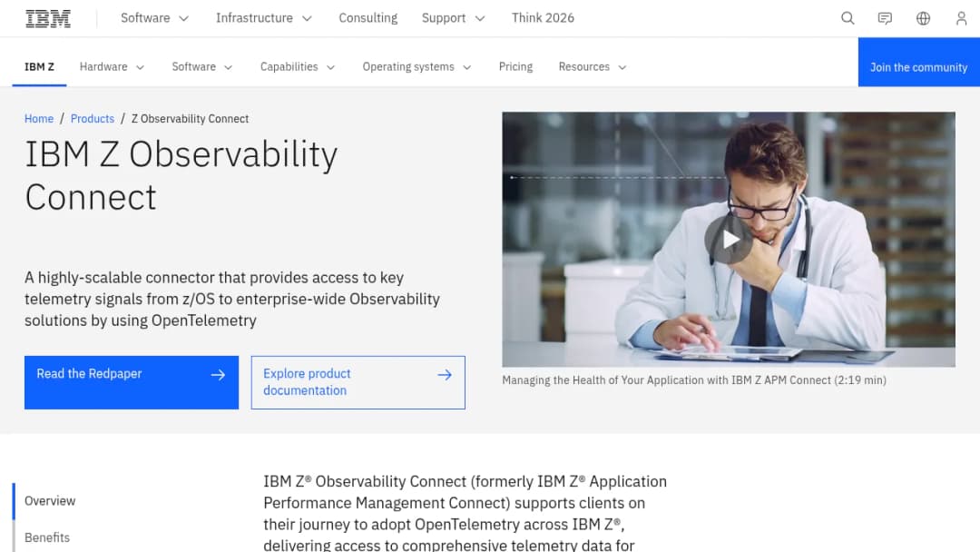This screenshot has height=552, width=980.
Task: Expand the top Software menu
Action: click(x=154, y=18)
